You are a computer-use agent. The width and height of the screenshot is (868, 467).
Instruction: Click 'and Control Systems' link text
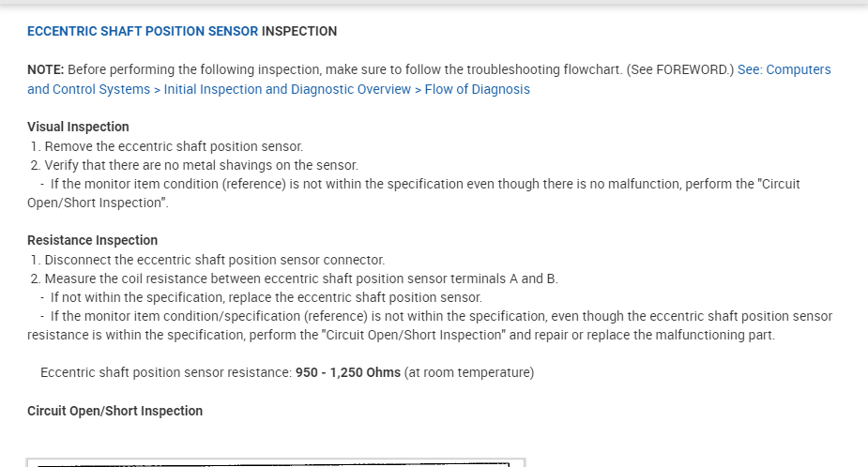click(x=88, y=89)
